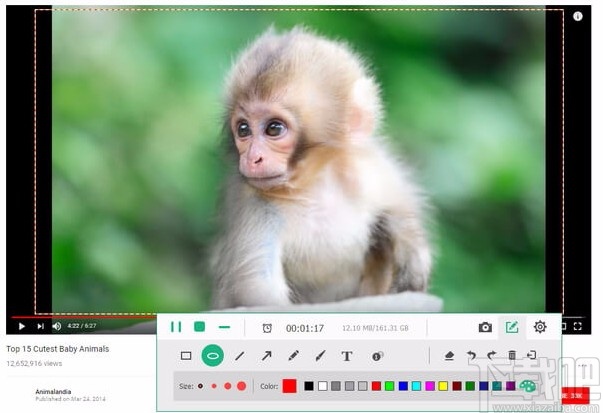603x413 pixels.
Task: Choose the second largest brush size dot
Action: [228, 386]
